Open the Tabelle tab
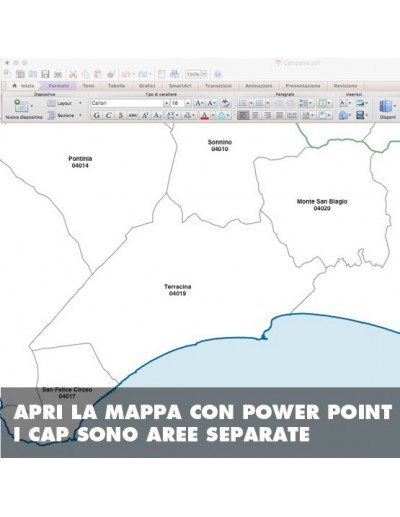This screenshot has width=400, height=517. tap(116, 86)
